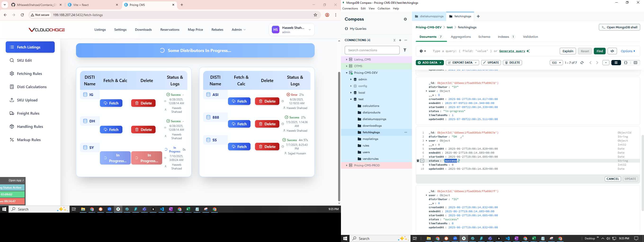
Task: Open Haseeb Shah user profile dropdown
Action: tap(291, 30)
